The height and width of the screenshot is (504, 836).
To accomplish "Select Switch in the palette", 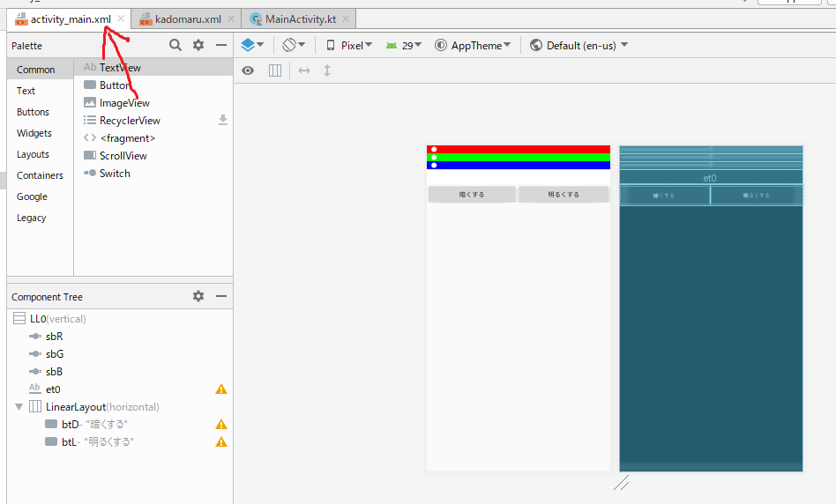I will coord(153,174).
